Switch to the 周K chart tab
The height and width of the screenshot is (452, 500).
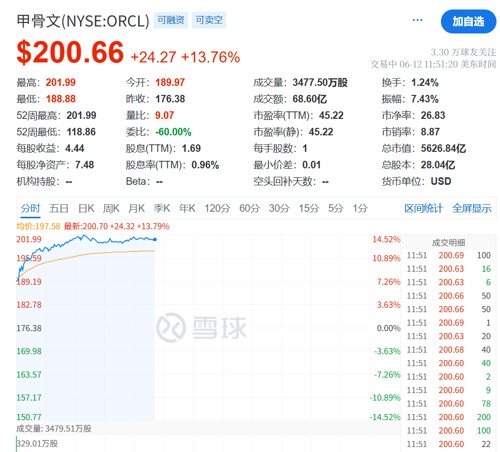(x=111, y=208)
